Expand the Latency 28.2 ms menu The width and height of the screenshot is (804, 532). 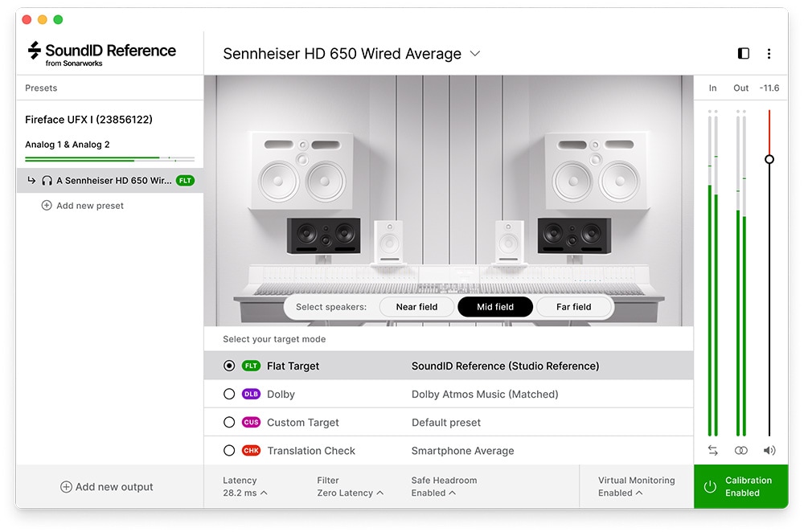pyautogui.click(x=245, y=487)
